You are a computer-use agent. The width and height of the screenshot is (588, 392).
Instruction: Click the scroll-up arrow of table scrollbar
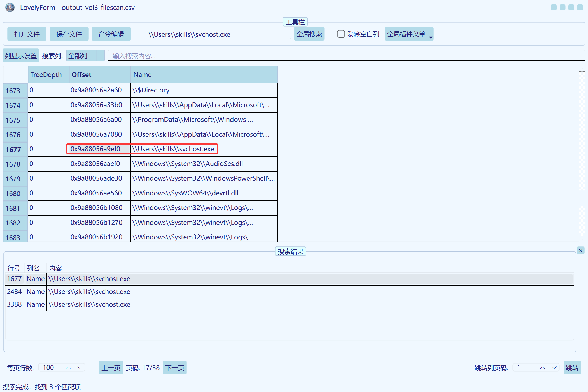pos(582,69)
